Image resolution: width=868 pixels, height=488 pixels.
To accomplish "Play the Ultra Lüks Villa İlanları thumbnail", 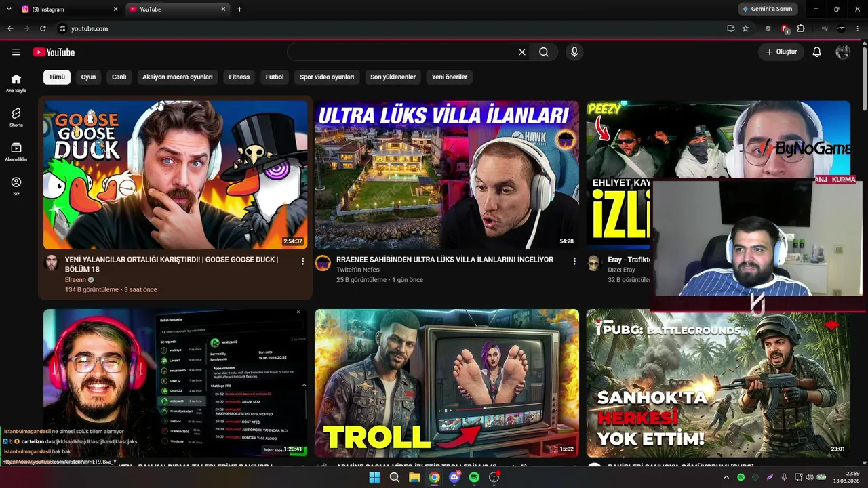I will (x=447, y=175).
